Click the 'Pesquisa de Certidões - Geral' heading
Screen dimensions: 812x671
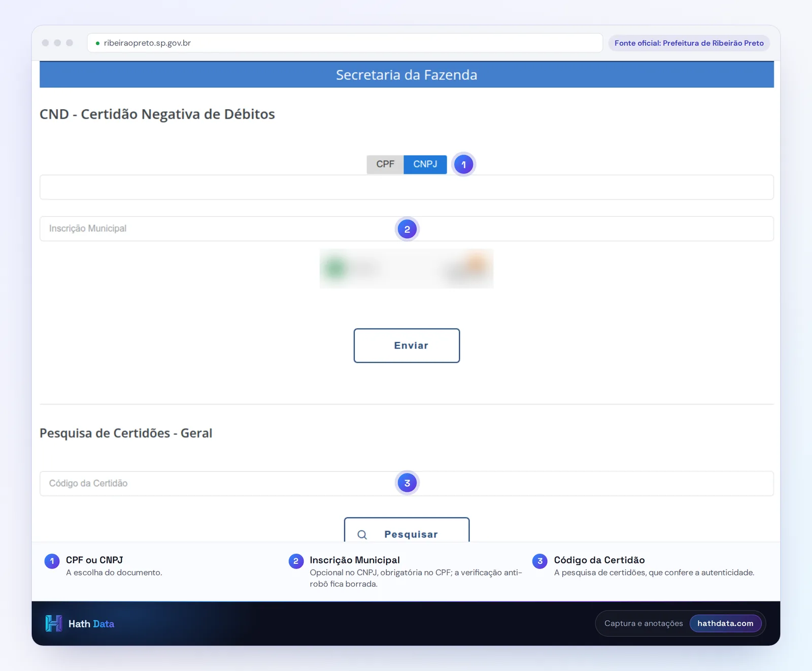[126, 433]
